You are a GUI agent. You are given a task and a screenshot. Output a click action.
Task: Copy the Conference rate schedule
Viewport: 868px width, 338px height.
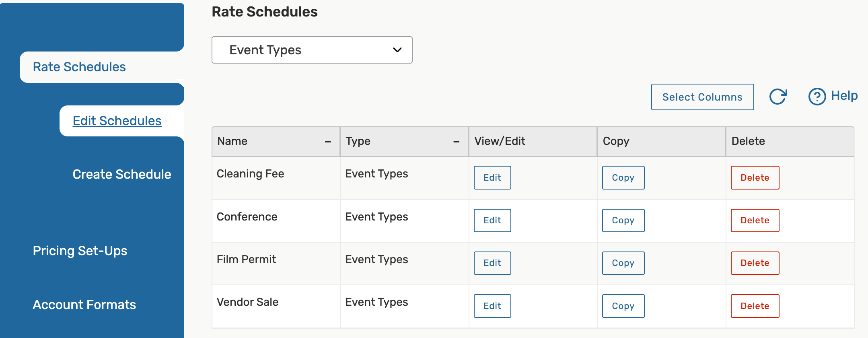[623, 221]
